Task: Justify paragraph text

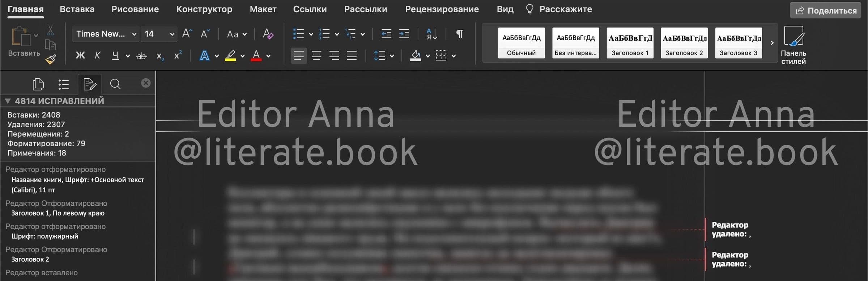Action: click(352, 55)
